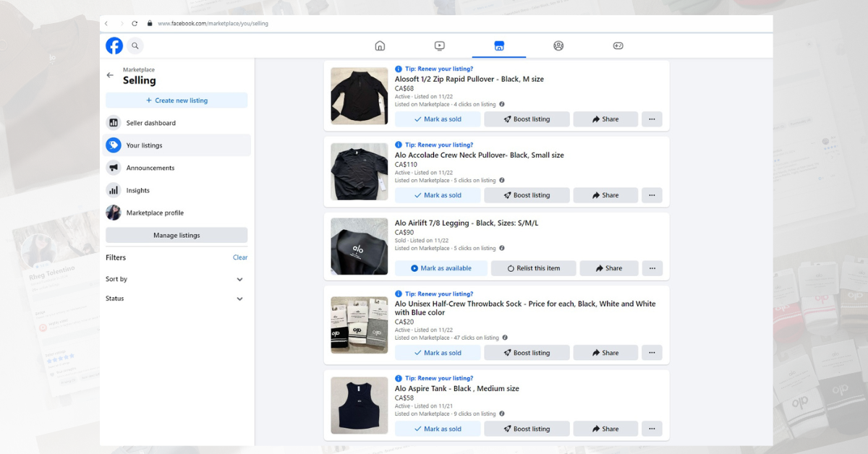Click info icon next to 4 clicks on listing

502,104
